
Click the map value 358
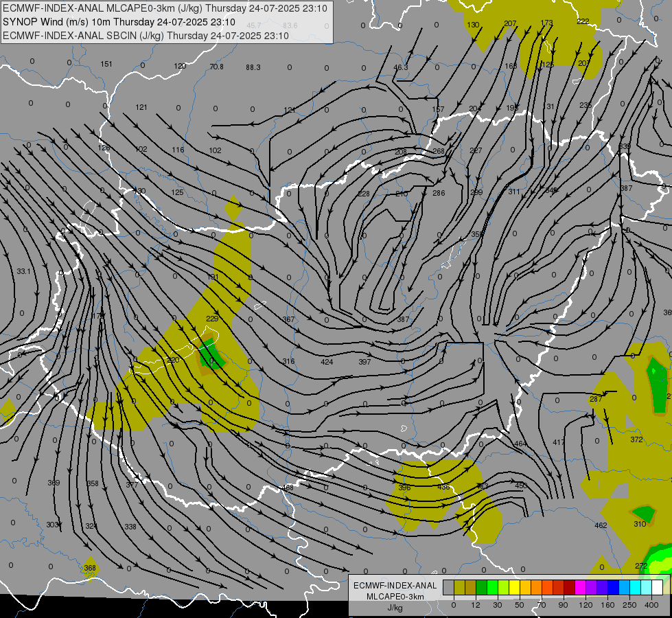point(93,484)
